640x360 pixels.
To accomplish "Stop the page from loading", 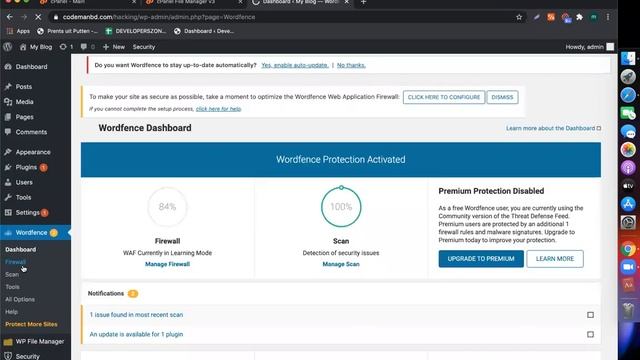I will tap(38, 17).
